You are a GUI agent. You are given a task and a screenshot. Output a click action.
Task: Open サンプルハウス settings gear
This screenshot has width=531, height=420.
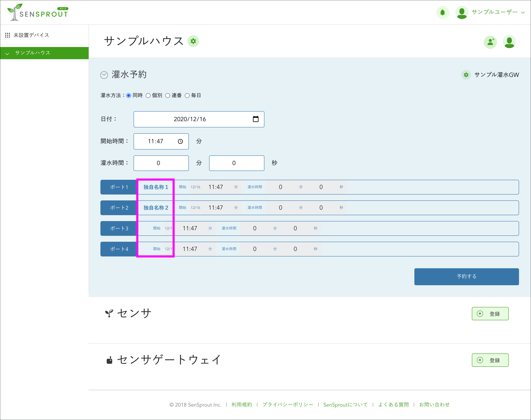pyautogui.click(x=193, y=41)
